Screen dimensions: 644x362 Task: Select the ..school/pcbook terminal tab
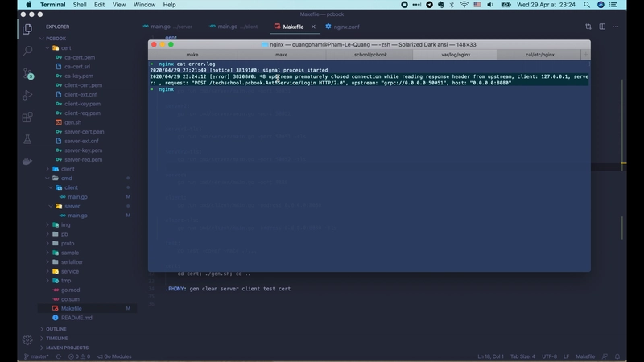(x=369, y=54)
